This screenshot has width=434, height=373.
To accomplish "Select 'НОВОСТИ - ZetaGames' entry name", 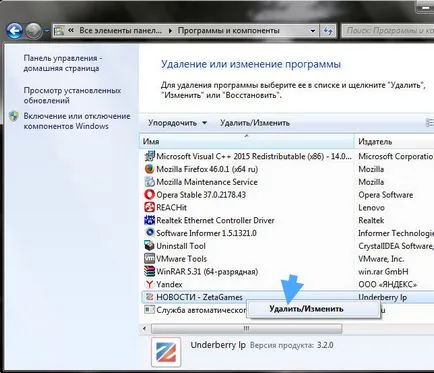I will tap(199, 297).
